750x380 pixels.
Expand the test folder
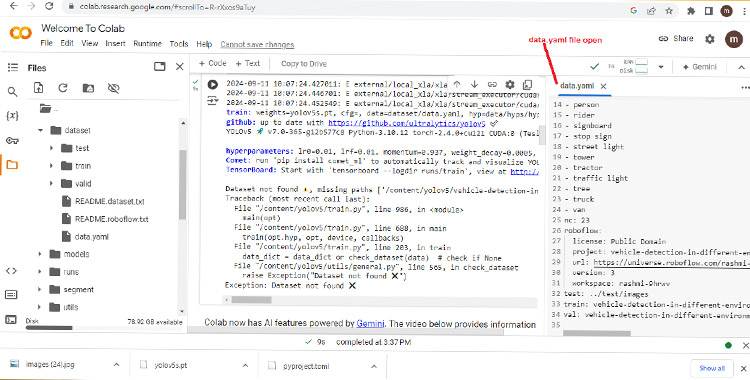click(x=51, y=148)
